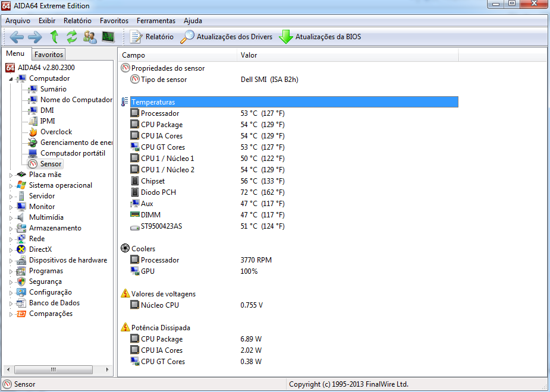Select Sumário in the tree
Viewport: 550px width, 392px height.
point(54,89)
